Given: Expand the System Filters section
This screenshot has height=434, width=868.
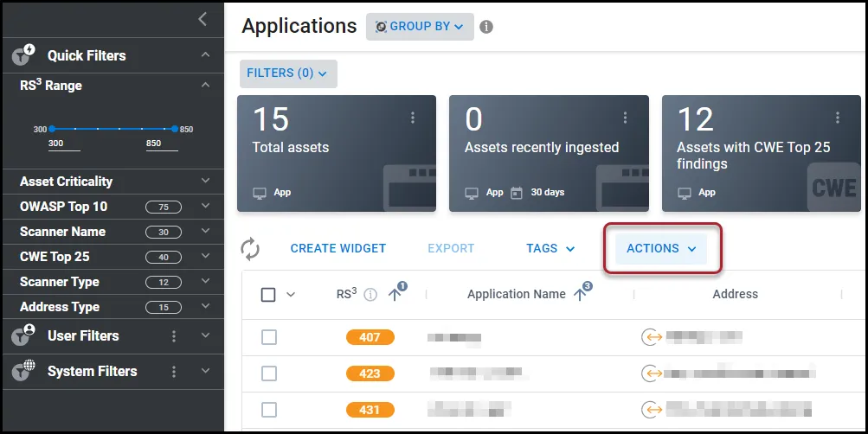Looking at the screenshot, I should 205,371.
